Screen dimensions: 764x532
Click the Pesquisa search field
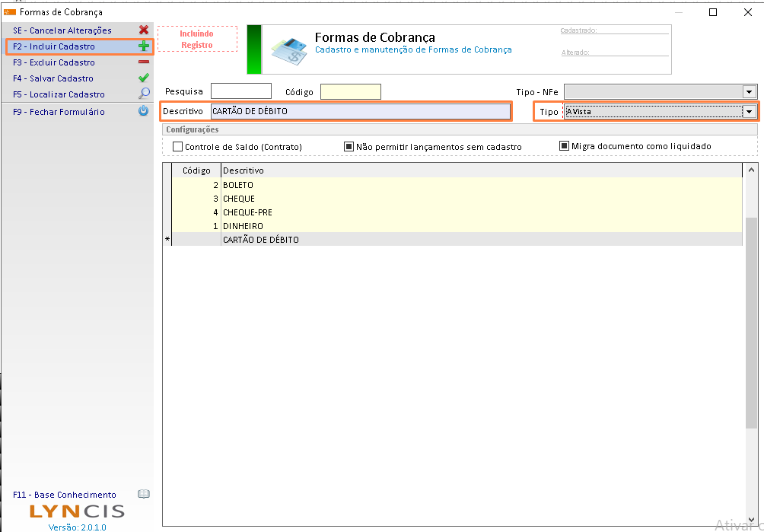click(240, 92)
